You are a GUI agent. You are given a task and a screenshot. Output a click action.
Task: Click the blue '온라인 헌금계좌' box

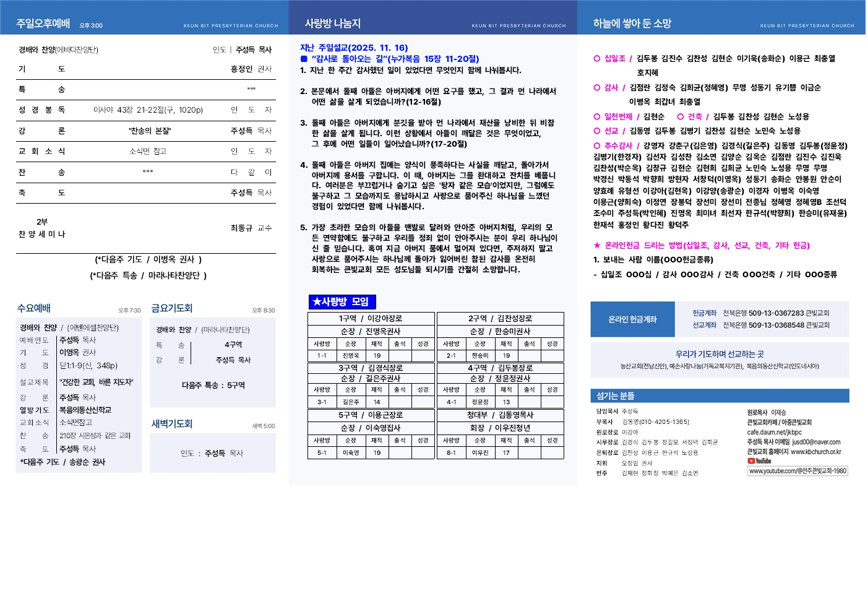632,319
